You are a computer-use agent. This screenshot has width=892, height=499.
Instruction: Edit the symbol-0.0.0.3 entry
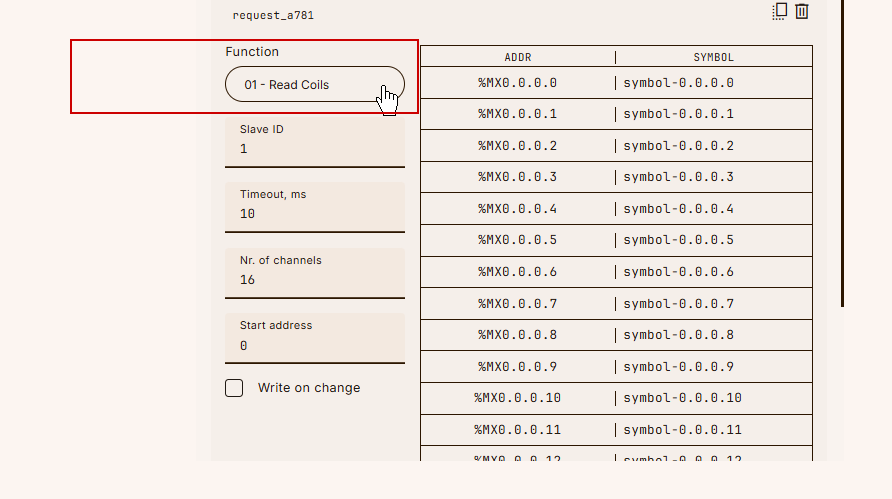click(714, 178)
